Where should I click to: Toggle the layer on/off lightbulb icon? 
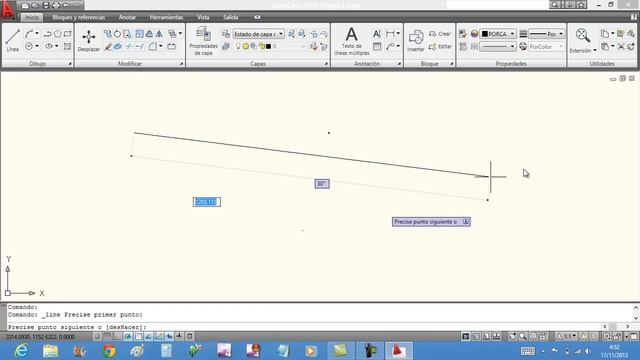238,47
